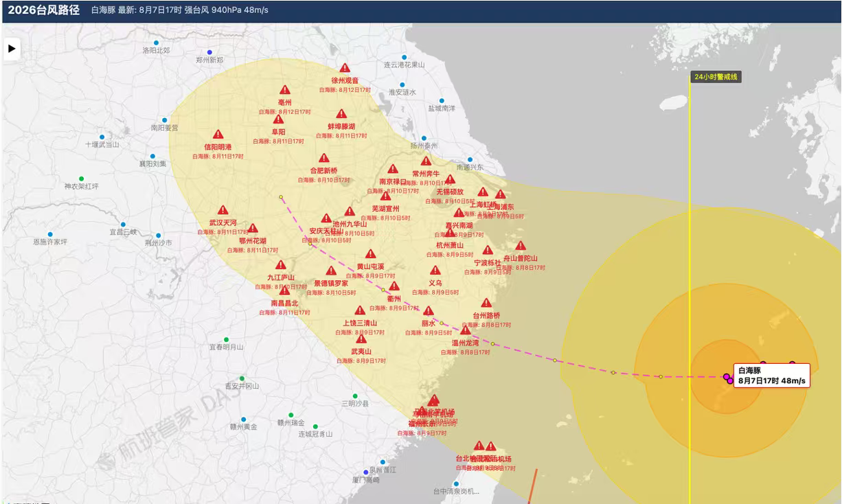
Task: Start the typhoon track playback
Action: point(12,49)
